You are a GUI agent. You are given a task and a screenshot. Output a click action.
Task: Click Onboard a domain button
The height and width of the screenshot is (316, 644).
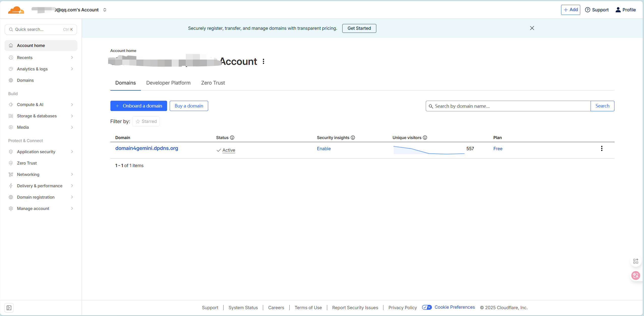(139, 106)
